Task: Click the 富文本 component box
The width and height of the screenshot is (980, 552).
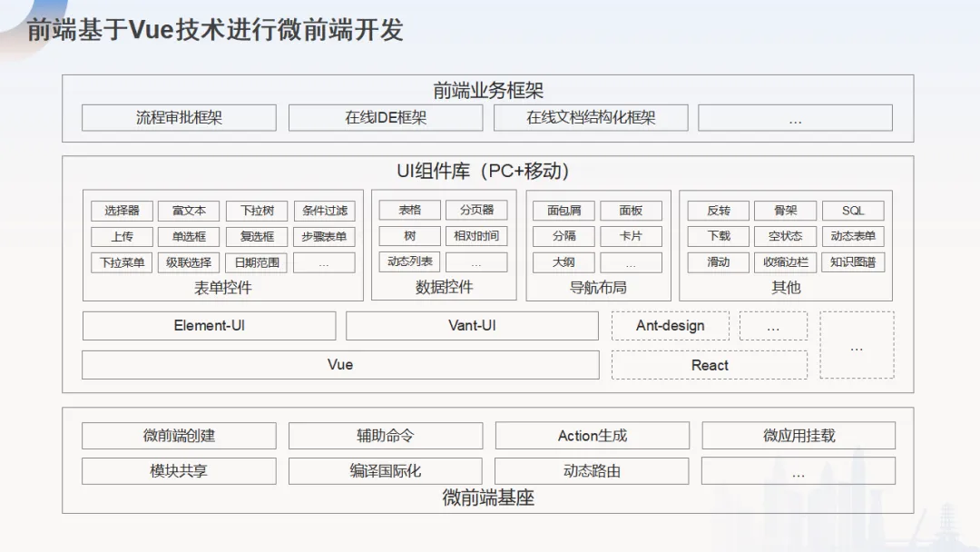Action: 189,211
